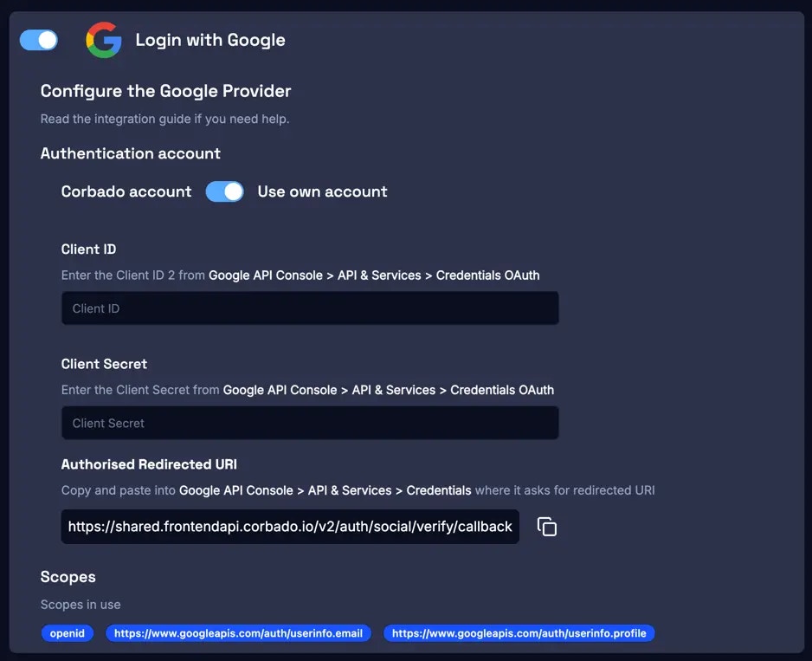Screen dimensions: 812x661
Task: Click the Client ID field heading
Action: (88, 249)
